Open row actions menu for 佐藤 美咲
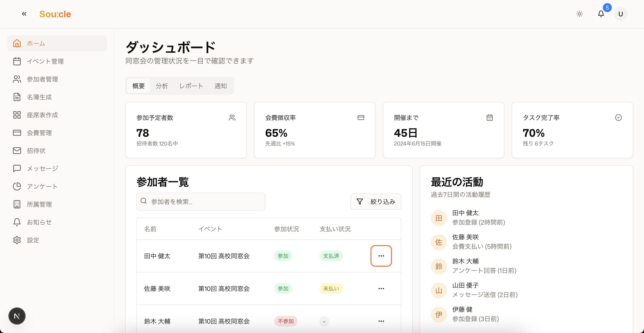The image size is (644, 333). (381, 289)
